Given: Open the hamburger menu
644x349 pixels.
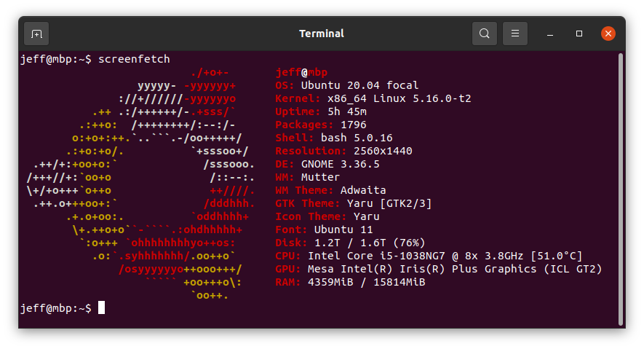Looking at the screenshot, I should (515, 34).
